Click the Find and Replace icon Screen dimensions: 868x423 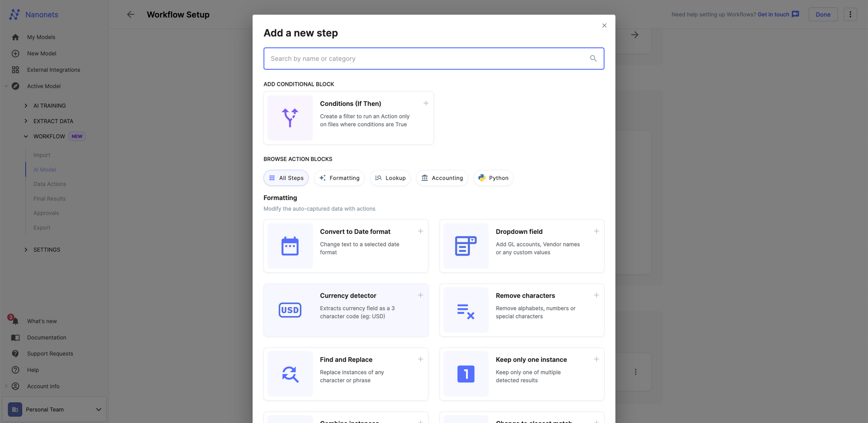(x=290, y=374)
